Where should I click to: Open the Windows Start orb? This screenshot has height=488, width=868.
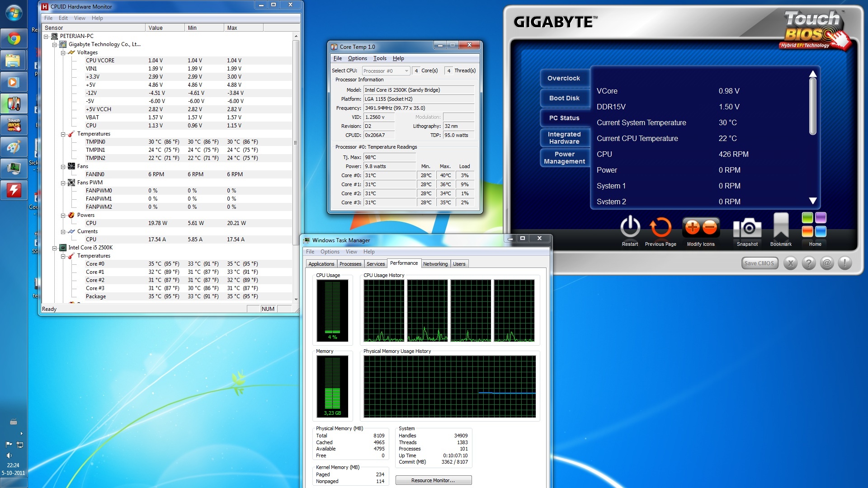[x=14, y=13]
